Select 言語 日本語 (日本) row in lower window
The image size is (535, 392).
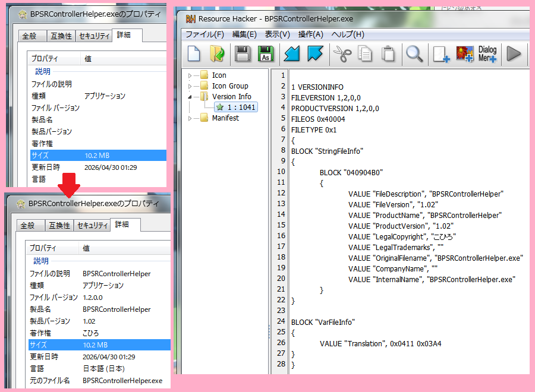[x=99, y=369]
